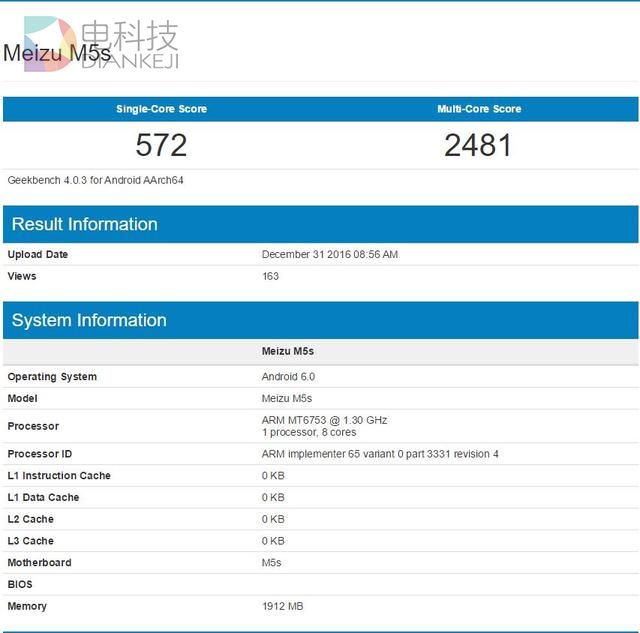Click the Processor ID label
Viewport: 640px width, 633px height.
click(x=40, y=454)
